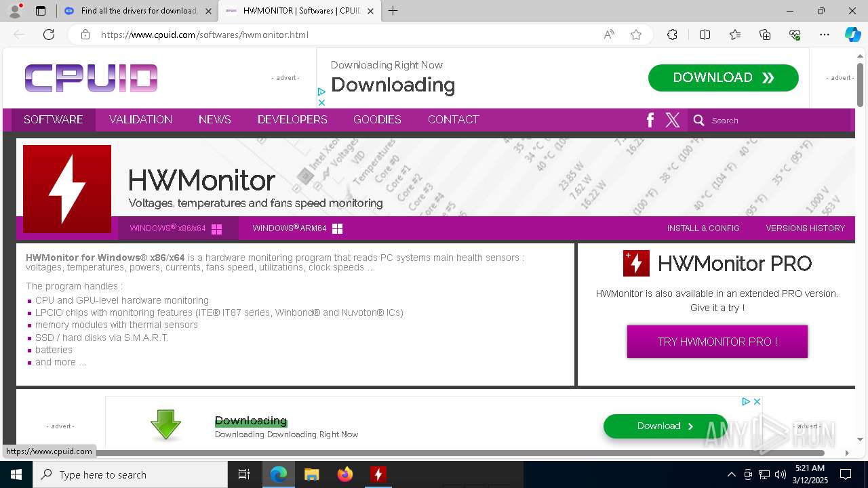Click the 'Downloading' headline in top ad
This screenshot has width=868, height=488.
tap(393, 85)
